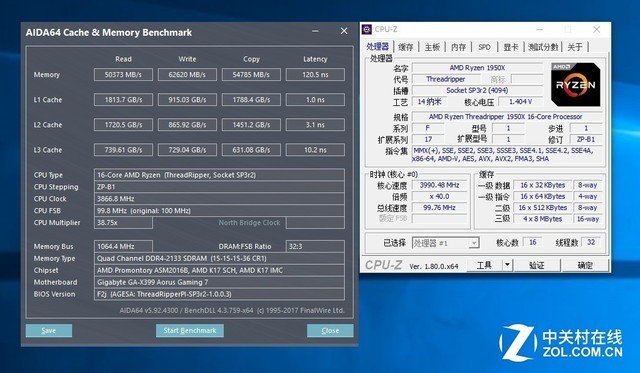The height and width of the screenshot is (373, 640).
Task: Select Memory Write value 62620 MB/s
Action: pos(187,75)
